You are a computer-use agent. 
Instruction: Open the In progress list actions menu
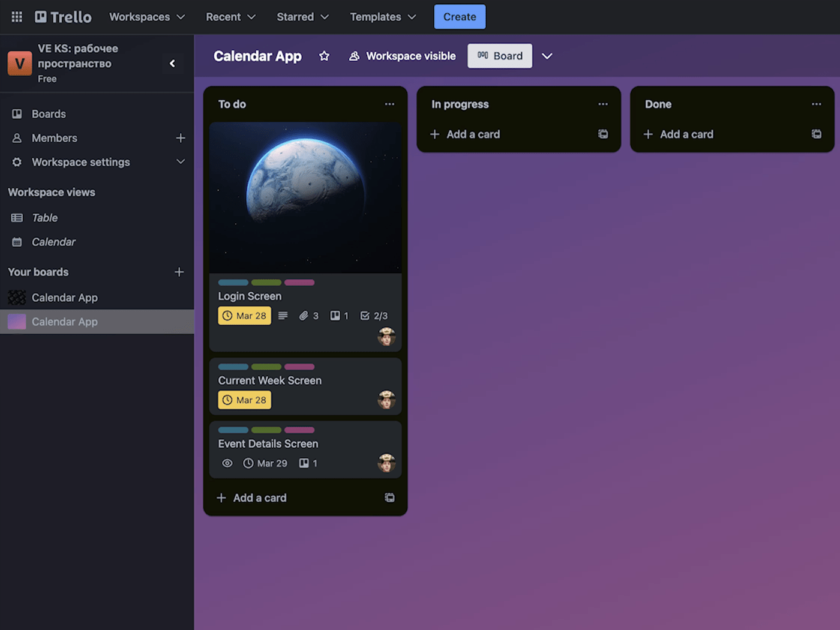coord(603,104)
